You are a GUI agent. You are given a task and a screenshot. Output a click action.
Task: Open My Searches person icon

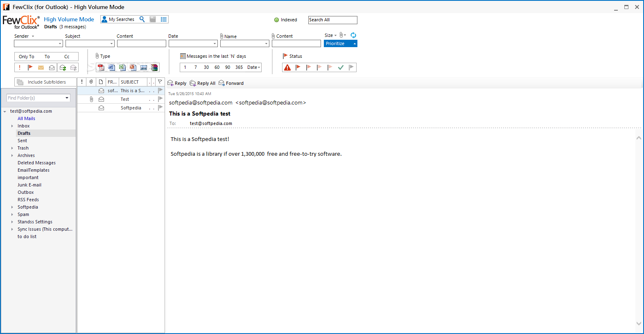(104, 19)
